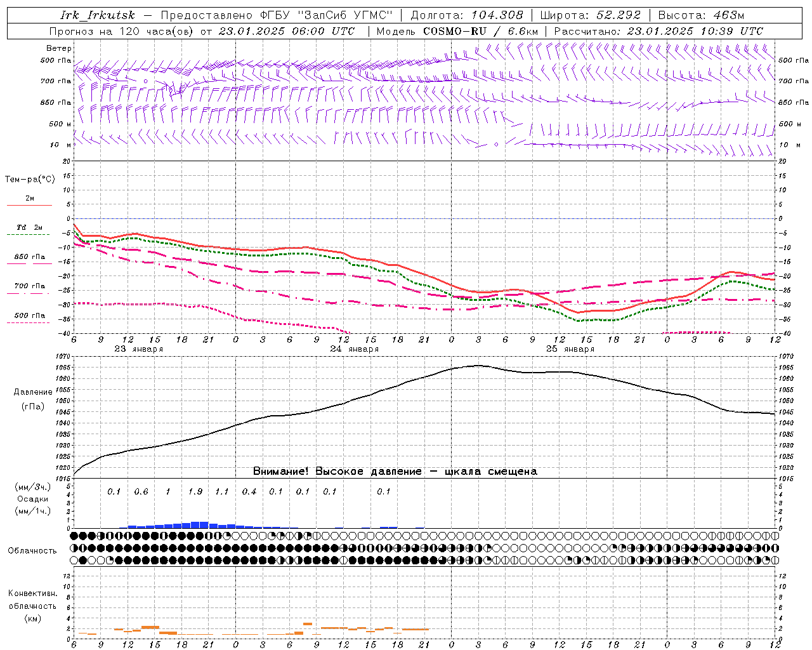Select the elevation text Высота: 463м
Image resolution: width=812 pixels, height=650 pixels.
(701, 15)
